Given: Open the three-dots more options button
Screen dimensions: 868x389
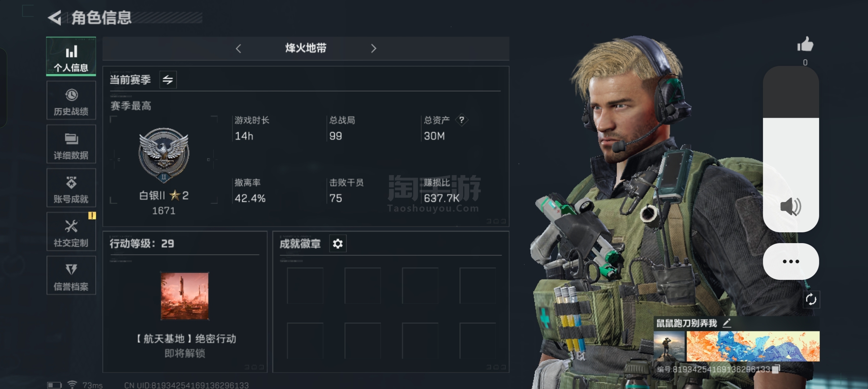Looking at the screenshot, I should pyautogui.click(x=791, y=261).
